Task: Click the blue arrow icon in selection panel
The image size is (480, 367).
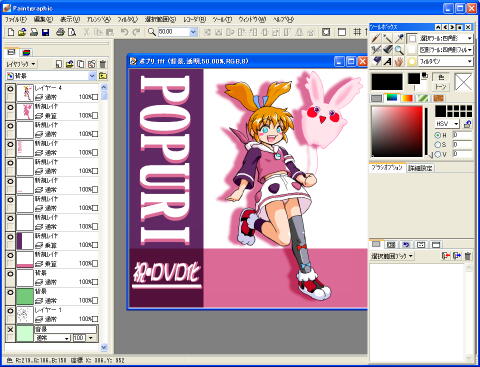Action: (457, 256)
